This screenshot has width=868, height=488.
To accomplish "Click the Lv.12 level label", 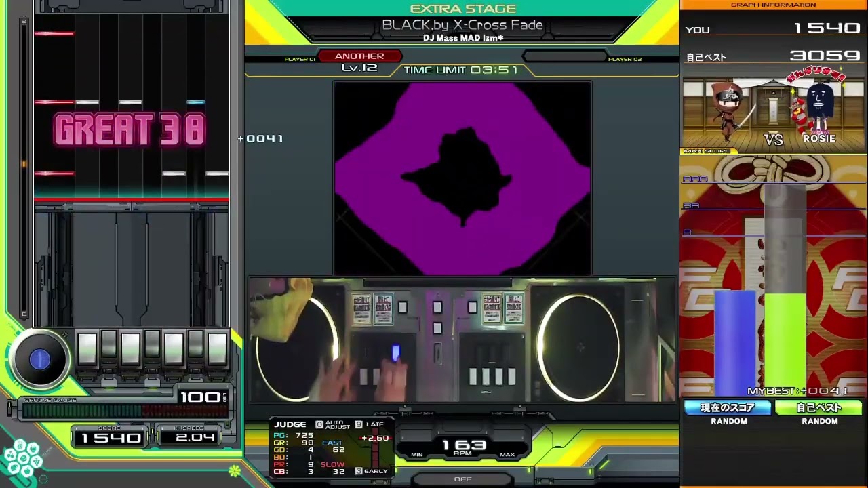I will [359, 68].
